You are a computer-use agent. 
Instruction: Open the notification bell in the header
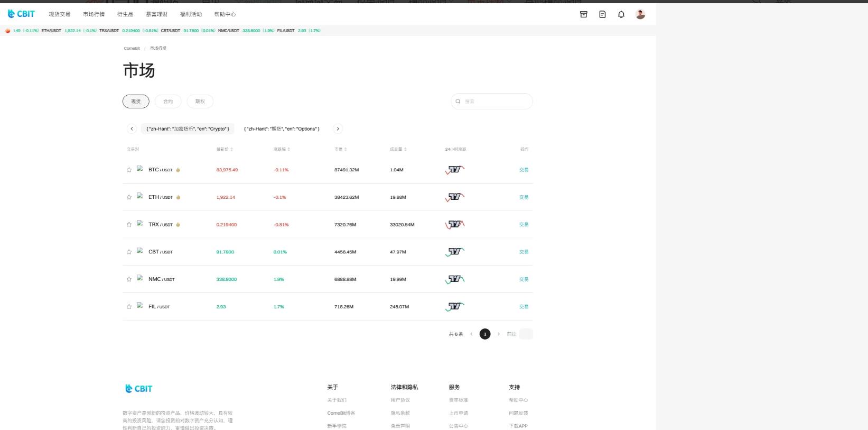coord(621,14)
